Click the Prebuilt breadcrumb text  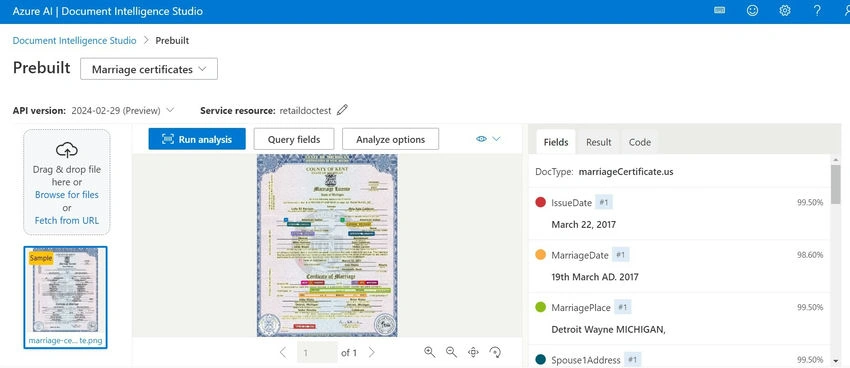pos(172,40)
